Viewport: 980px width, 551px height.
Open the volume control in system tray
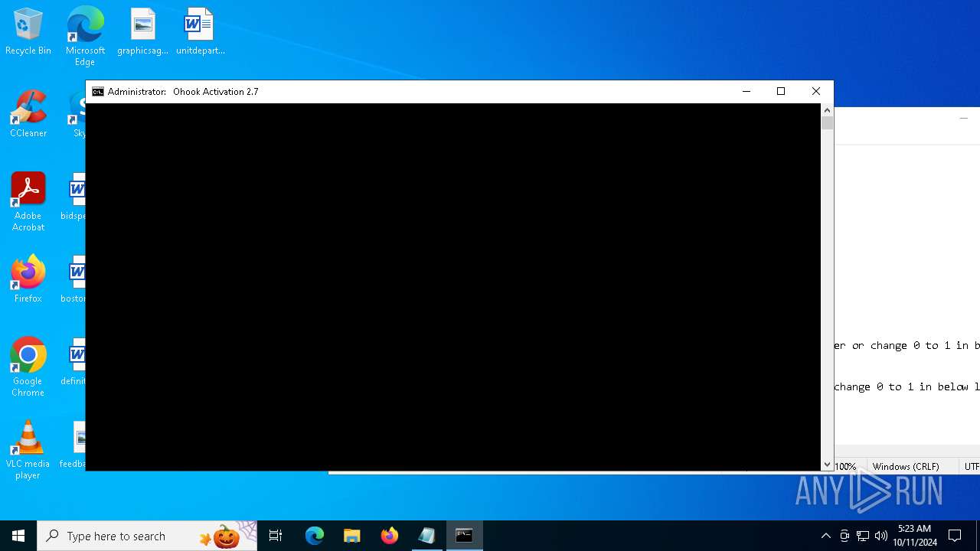[881, 536]
